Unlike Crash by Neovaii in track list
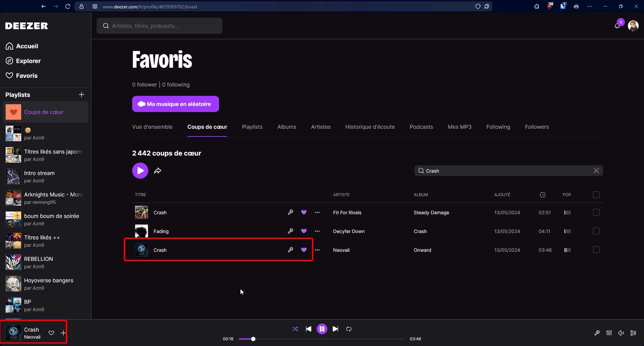The height and width of the screenshot is (346, 644). (x=304, y=250)
